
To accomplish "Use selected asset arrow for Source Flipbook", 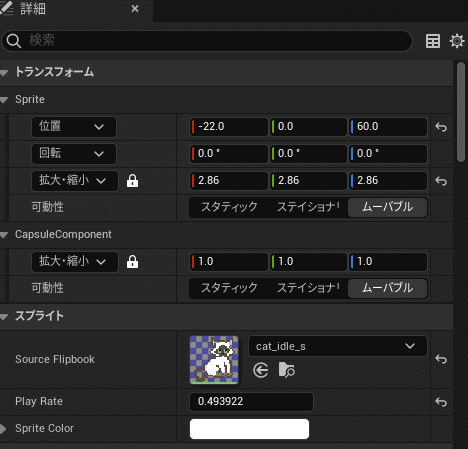I will 260,370.
